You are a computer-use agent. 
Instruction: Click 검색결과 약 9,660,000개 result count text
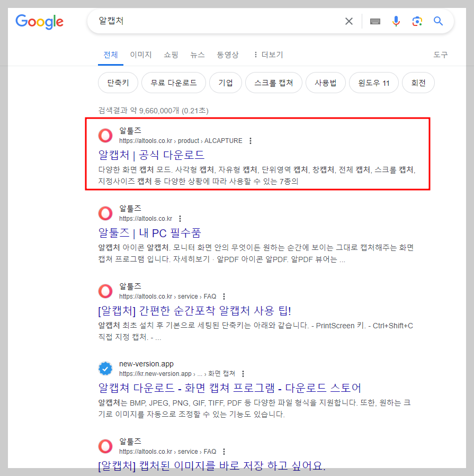[x=154, y=111]
